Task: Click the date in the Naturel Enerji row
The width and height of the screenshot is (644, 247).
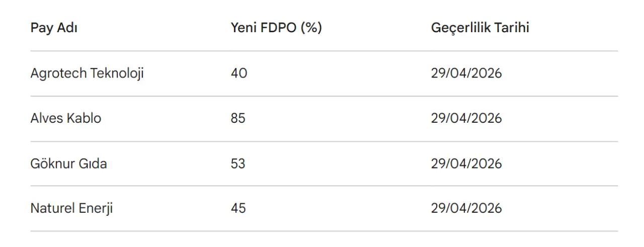Action: tap(466, 208)
